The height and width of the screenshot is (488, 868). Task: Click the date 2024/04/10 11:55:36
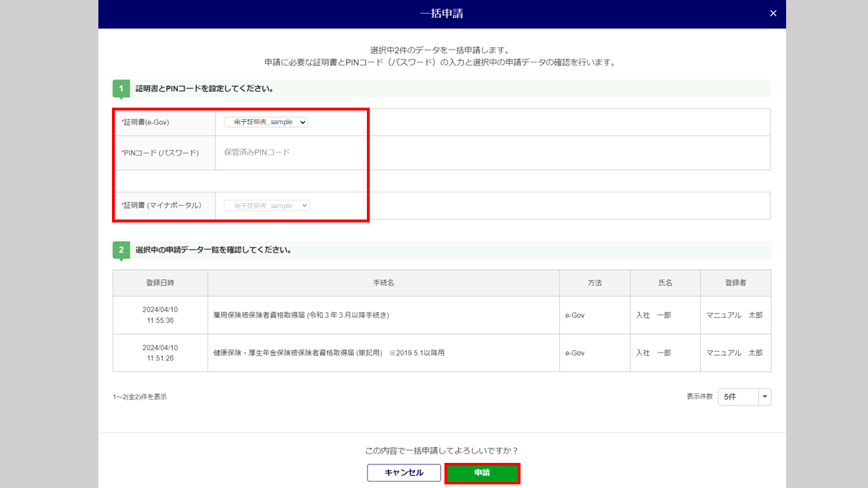click(160, 315)
